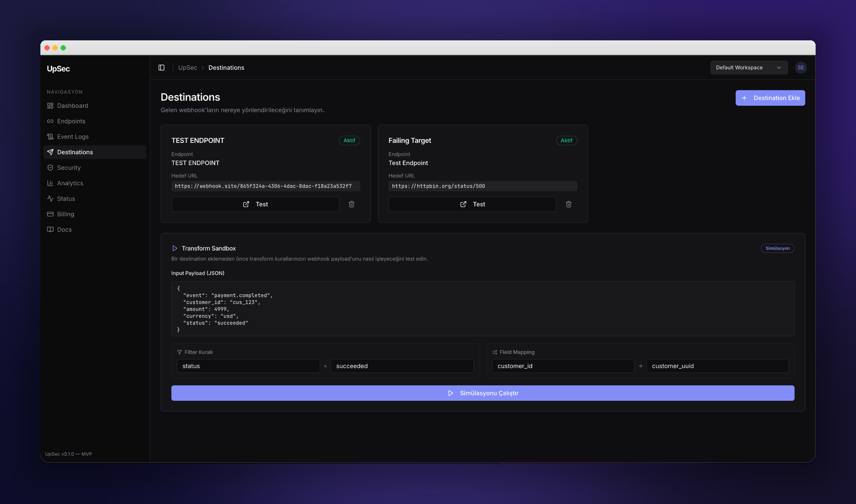Open the Default Workspace dropdown
The height and width of the screenshot is (504, 856).
coord(749,68)
